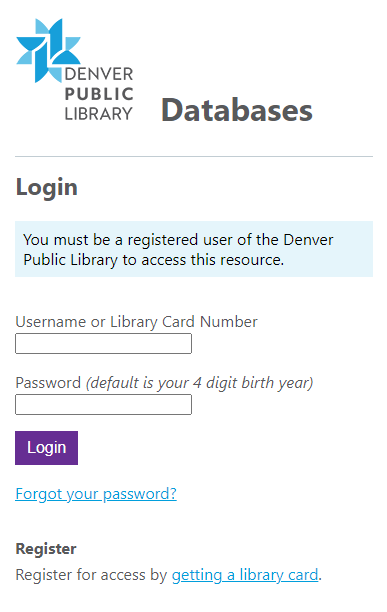Click the 'You must be a registered user' notice line
387x612 pixels.
pos(178,239)
